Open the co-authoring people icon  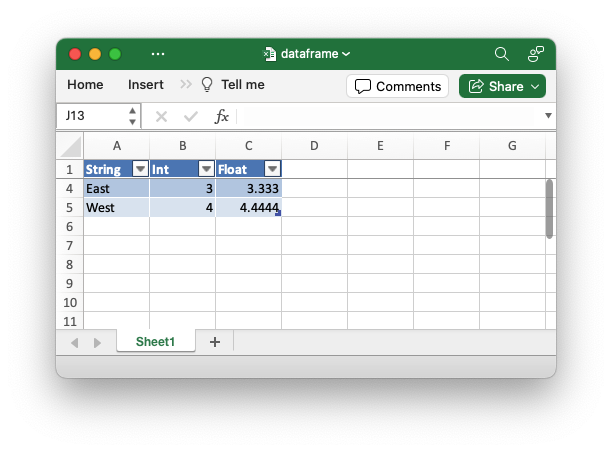[x=536, y=54]
